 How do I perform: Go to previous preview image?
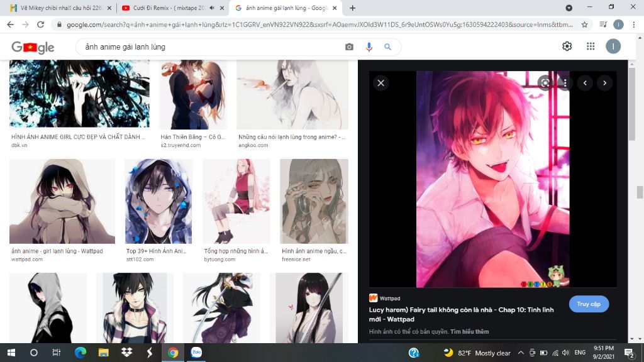[x=585, y=83]
